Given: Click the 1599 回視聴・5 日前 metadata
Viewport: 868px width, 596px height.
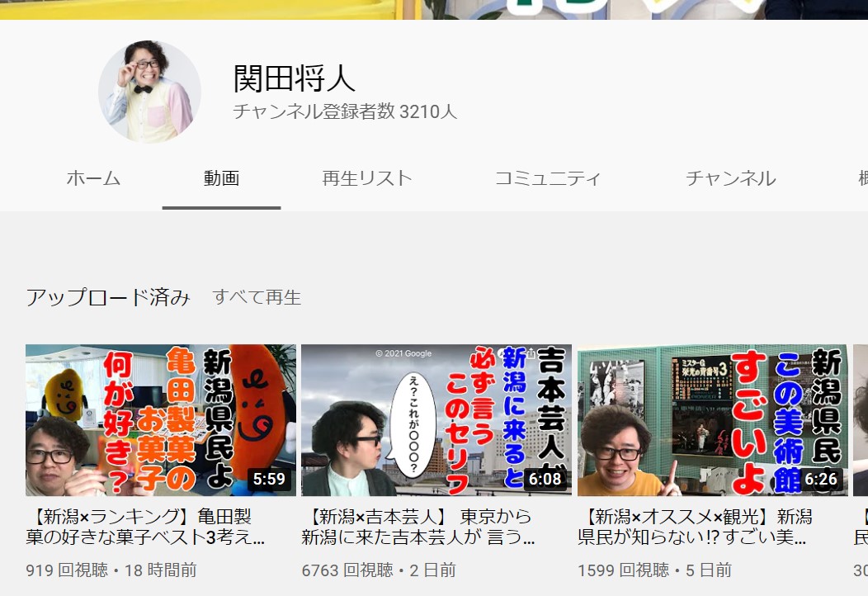Looking at the screenshot, I should pos(655,570).
